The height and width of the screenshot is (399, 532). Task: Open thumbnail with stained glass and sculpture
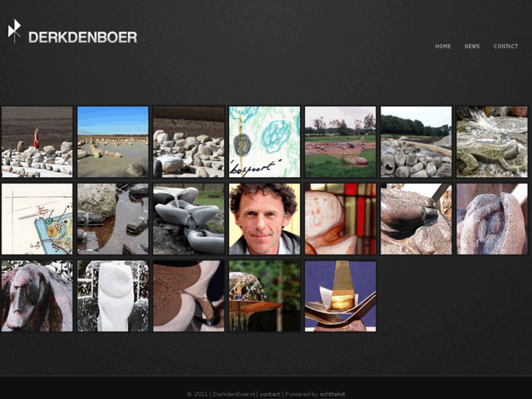(340, 219)
